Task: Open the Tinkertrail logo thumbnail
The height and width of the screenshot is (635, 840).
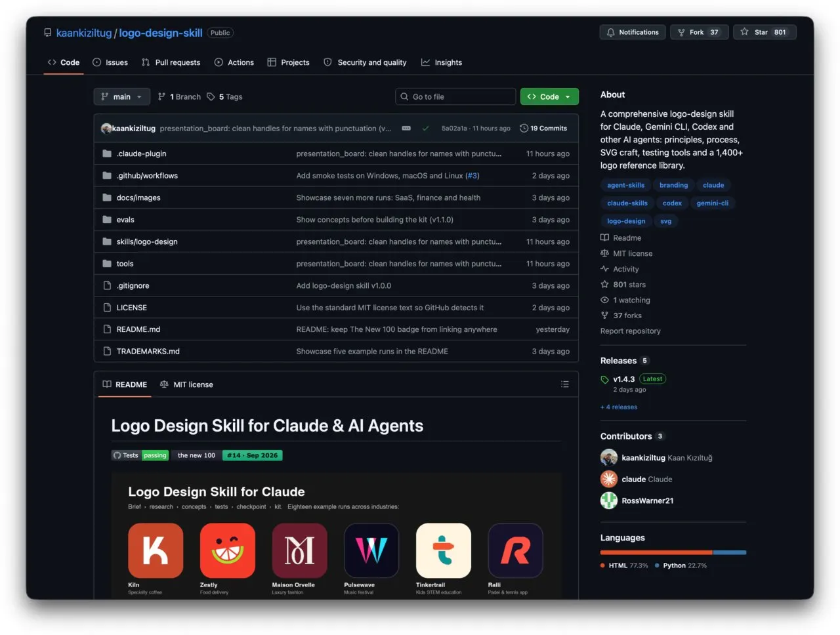Action: pyautogui.click(x=444, y=550)
